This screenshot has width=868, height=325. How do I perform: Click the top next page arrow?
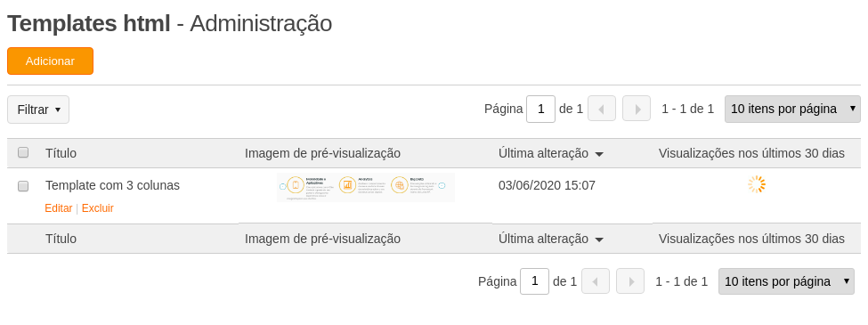636,109
